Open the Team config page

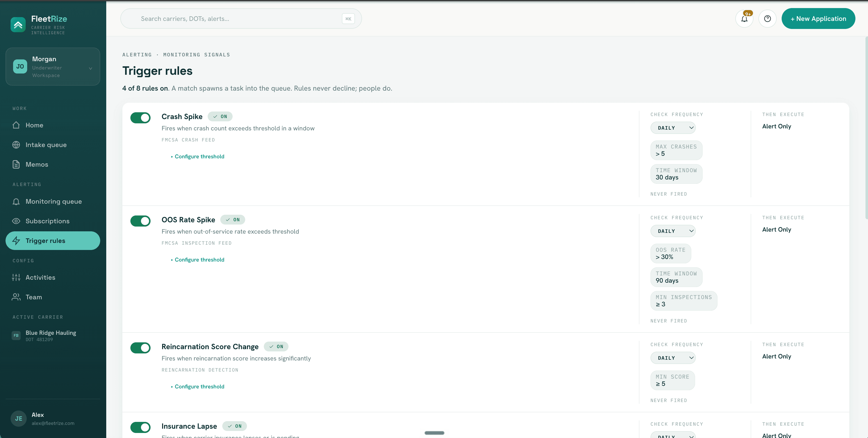(x=53, y=297)
